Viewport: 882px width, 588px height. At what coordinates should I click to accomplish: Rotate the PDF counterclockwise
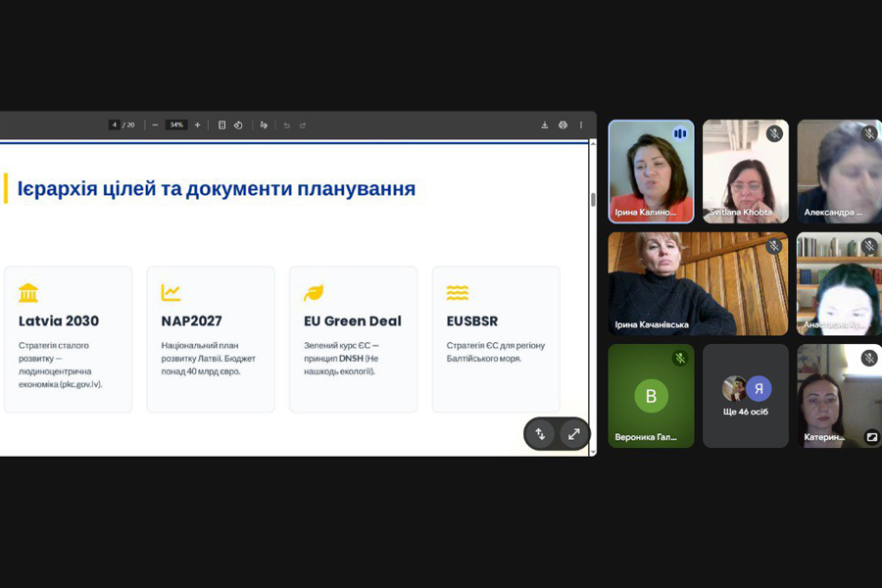(238, 124)
